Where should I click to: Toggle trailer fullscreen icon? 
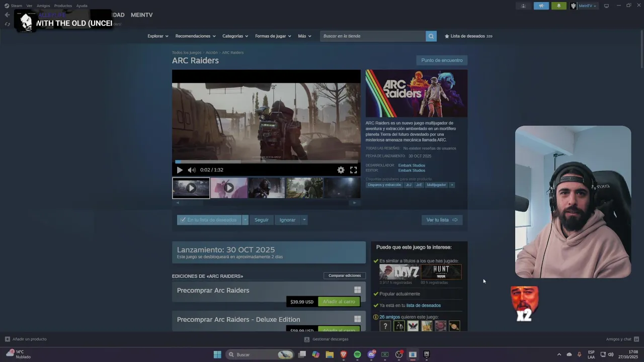coord(354,170)
